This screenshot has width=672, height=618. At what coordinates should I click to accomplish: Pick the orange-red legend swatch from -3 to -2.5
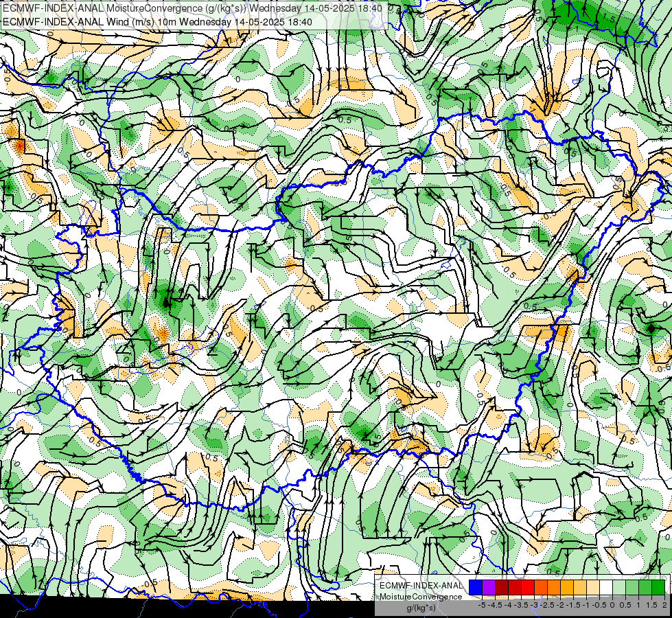541,588
